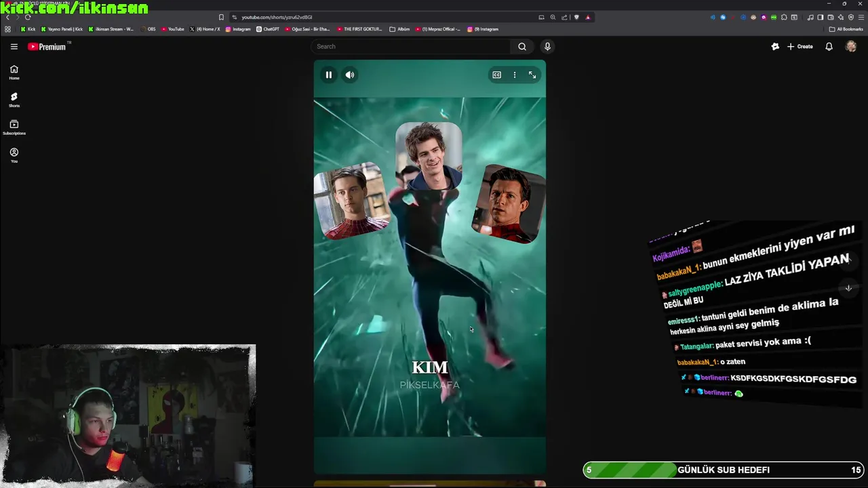Open Kick bookmark

click(x=28, y=29)
